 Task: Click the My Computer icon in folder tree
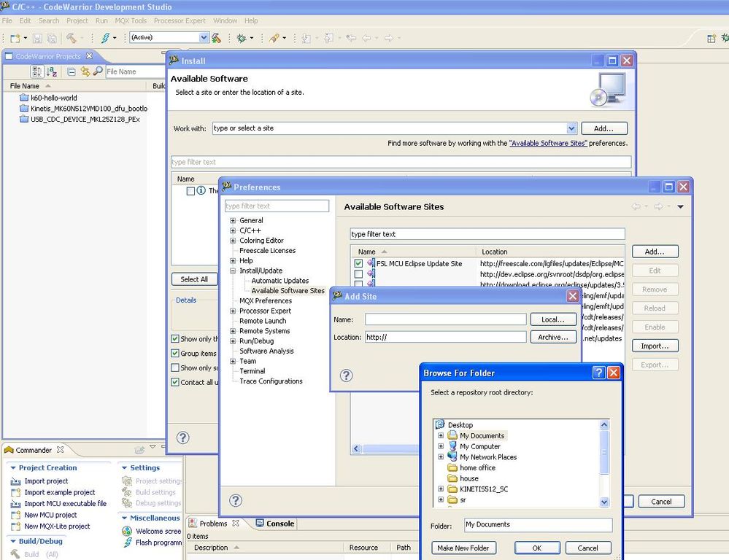click(x=452, y=446)
